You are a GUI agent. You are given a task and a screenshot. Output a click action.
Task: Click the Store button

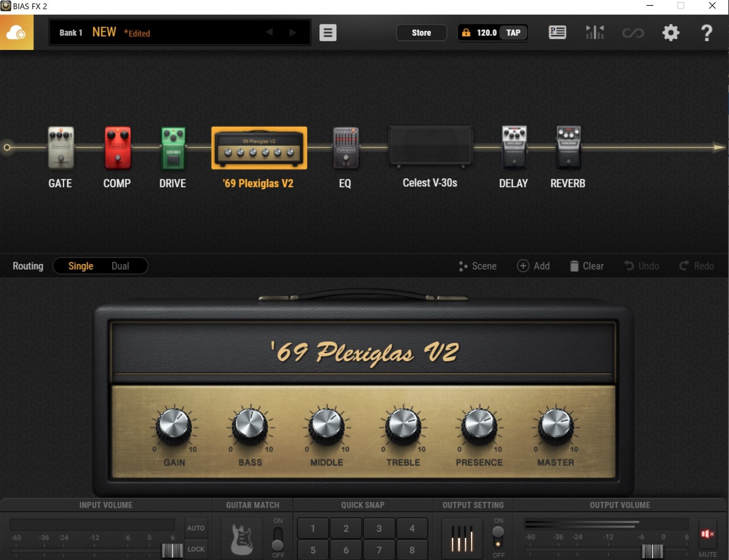coord(421,33)
